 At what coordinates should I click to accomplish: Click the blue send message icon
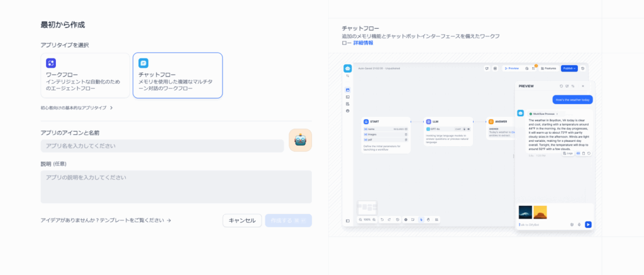point(588,224)
